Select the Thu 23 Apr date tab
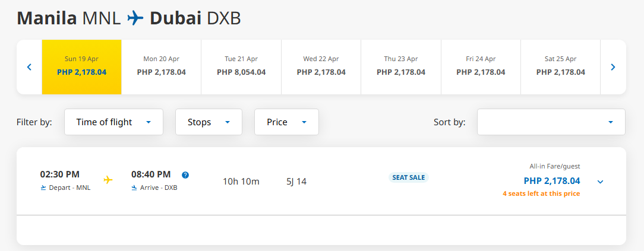644x251 pixels. click(x=401, y=67)
